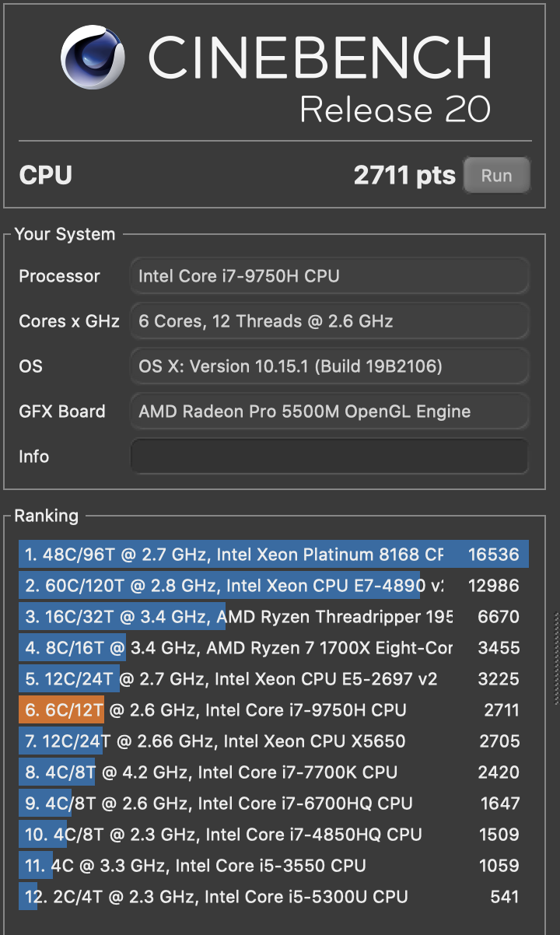Viewport: 560px width, 935px height.
Task: Select ranking row 7 Intel Xeon X5650
Action: 274,741
